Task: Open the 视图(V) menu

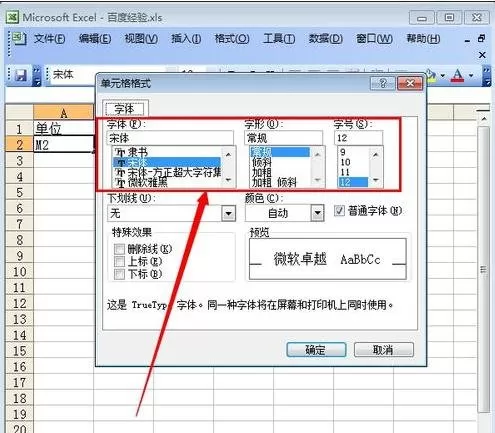Action: coord(141,39)
